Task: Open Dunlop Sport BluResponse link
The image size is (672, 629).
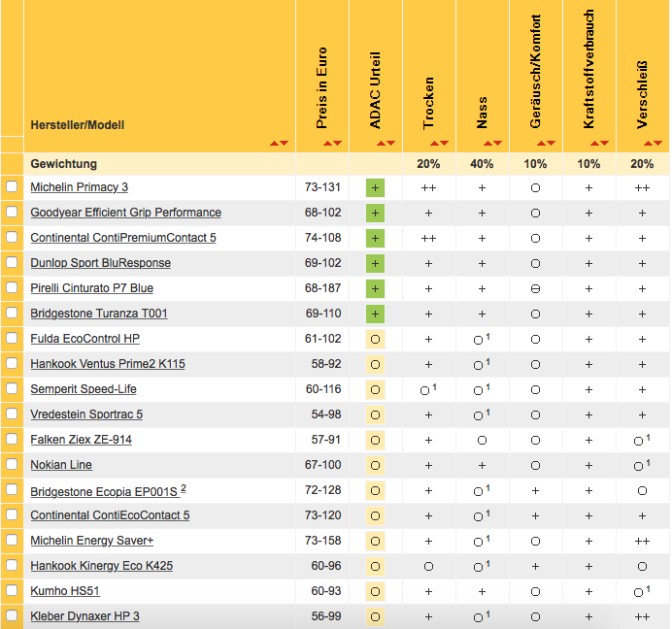Action: click(x=101, y=263)
